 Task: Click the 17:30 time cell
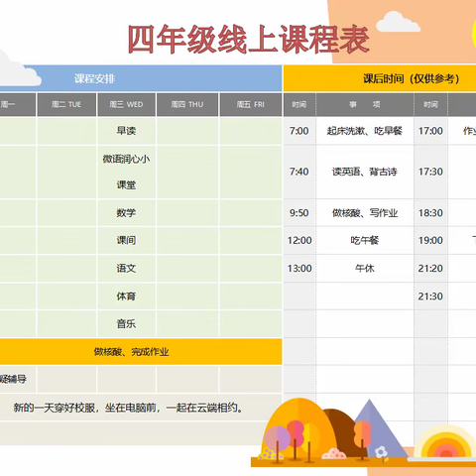pos(430,172)
